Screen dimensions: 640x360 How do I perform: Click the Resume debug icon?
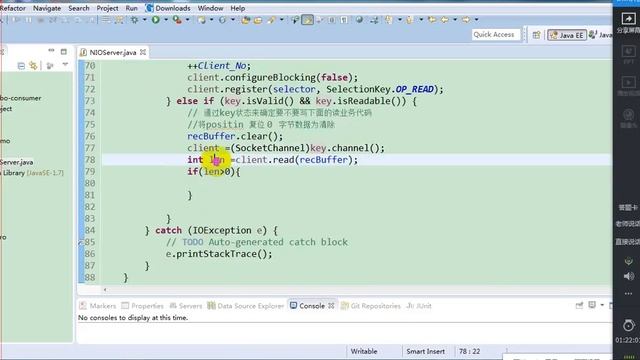click(x=16, y=20)
